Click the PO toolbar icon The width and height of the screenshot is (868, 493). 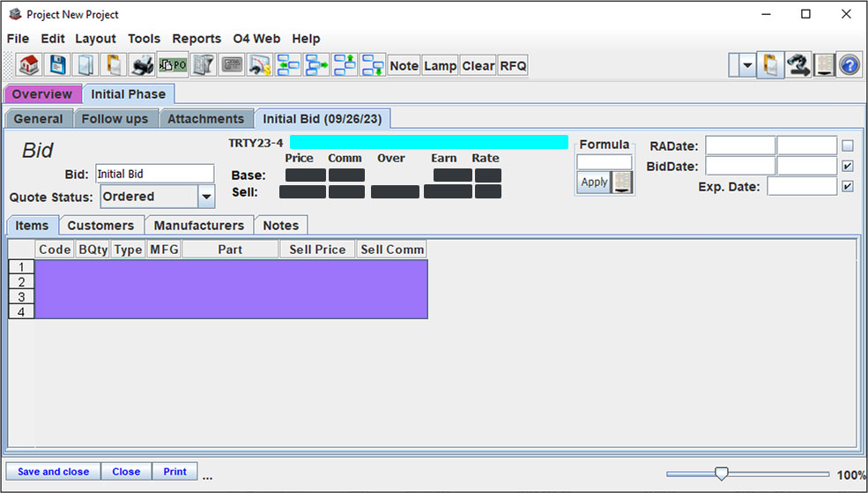[x=171, y=65]
